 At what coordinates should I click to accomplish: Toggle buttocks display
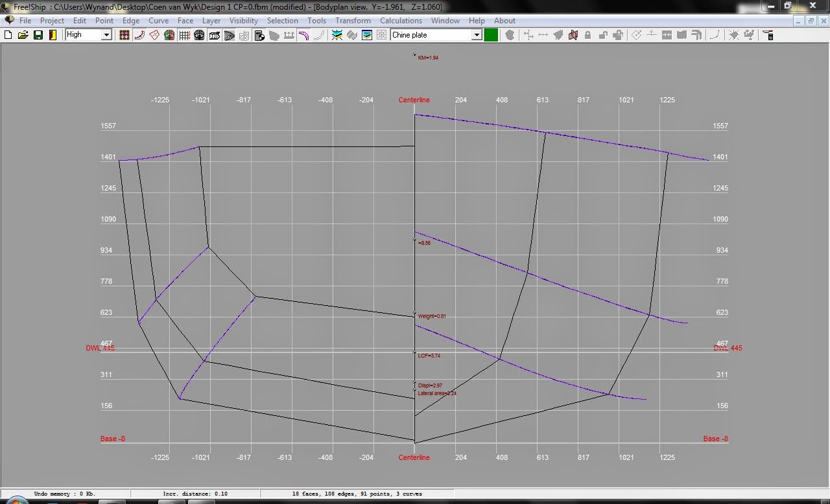pyautogui.click(x=214, y=35)
